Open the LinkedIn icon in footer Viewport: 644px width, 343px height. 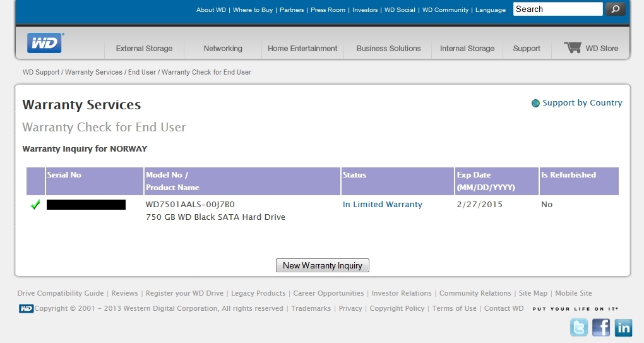tap(623, 327)
